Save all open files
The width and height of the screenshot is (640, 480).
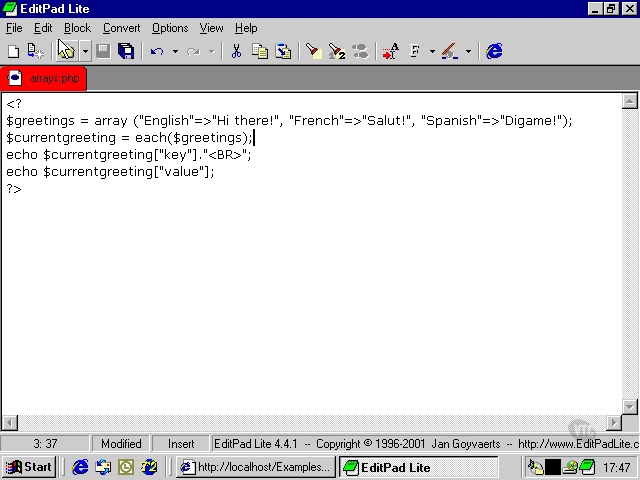pos(126,51)
